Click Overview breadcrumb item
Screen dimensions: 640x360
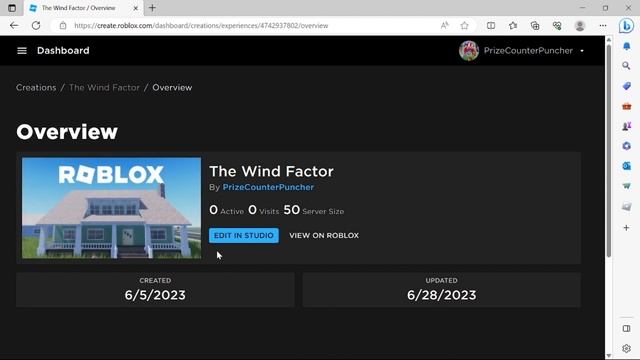click(172, 87)
